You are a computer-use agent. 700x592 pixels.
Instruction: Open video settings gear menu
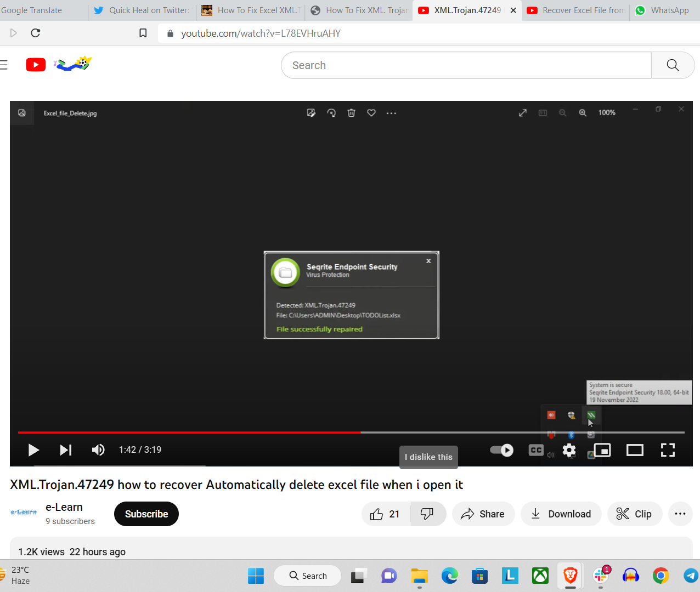569,451
